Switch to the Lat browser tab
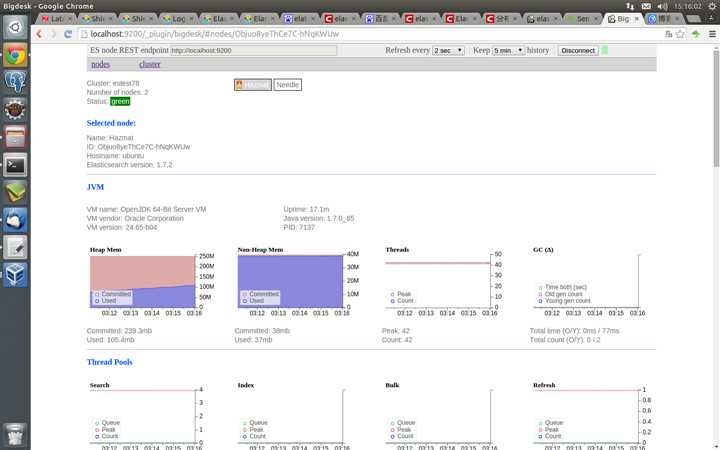This screenshot has width=720, height=450. tap(57, 19)
